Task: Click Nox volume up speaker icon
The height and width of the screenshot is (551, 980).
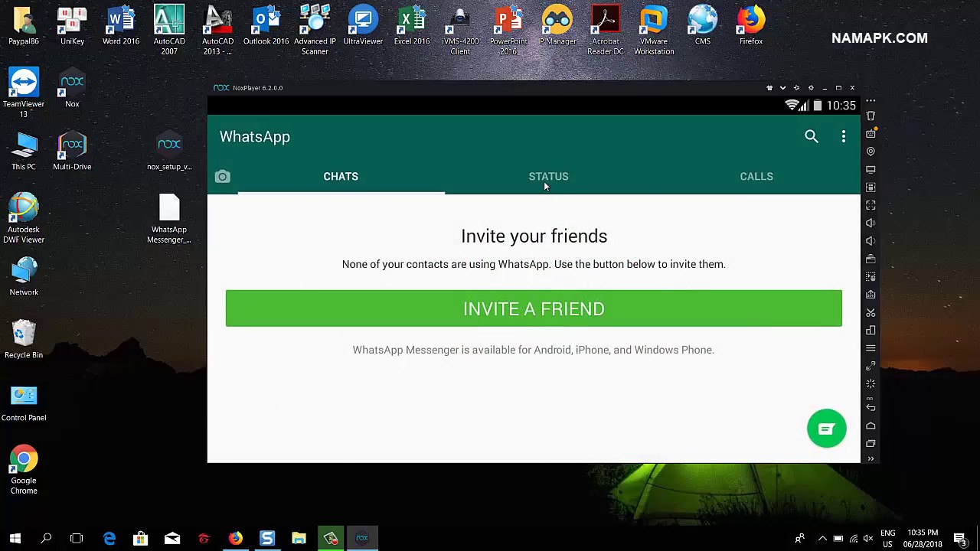Action: coord(871,223)
